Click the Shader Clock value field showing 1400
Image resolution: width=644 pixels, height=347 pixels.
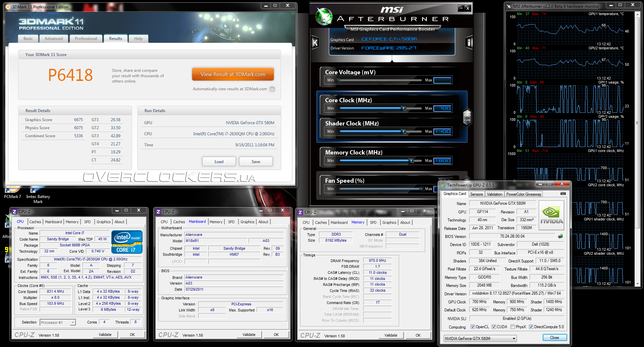pos(442,132)
